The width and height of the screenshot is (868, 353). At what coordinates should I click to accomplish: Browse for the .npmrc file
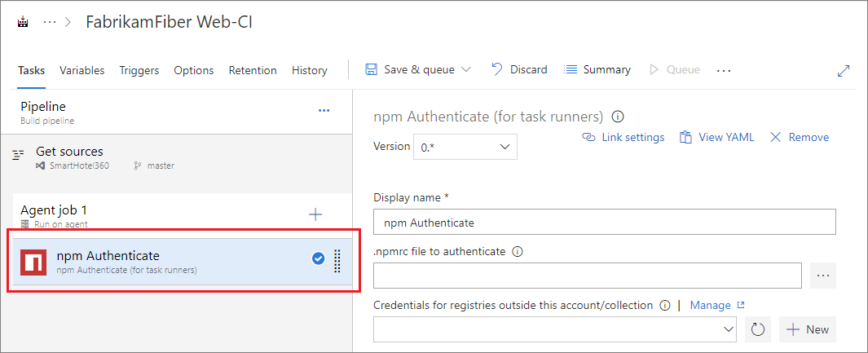pyautogui.click(x=822, y=276)
